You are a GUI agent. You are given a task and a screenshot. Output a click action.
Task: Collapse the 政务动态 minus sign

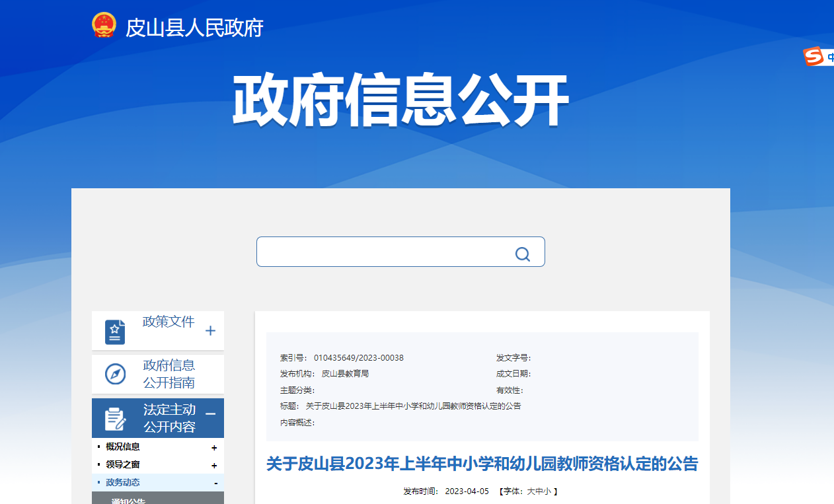pos(215,484)
